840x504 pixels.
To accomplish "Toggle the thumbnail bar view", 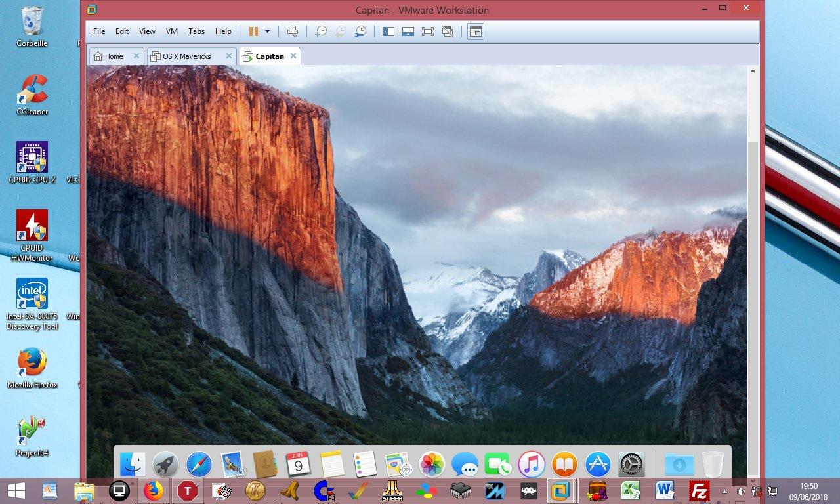I will [408, 31].
